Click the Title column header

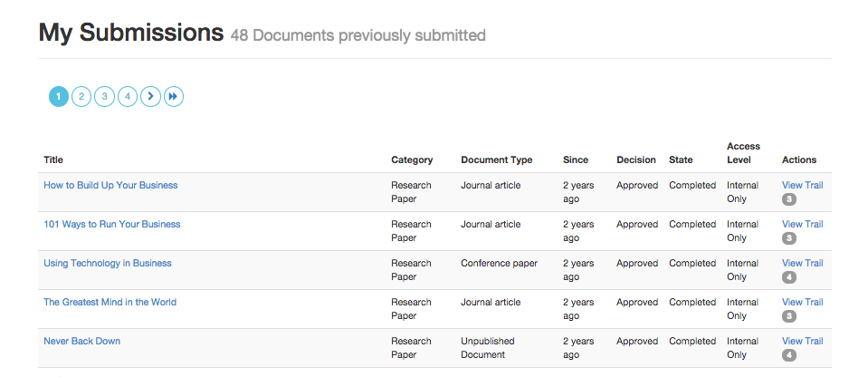click(53, 159)
